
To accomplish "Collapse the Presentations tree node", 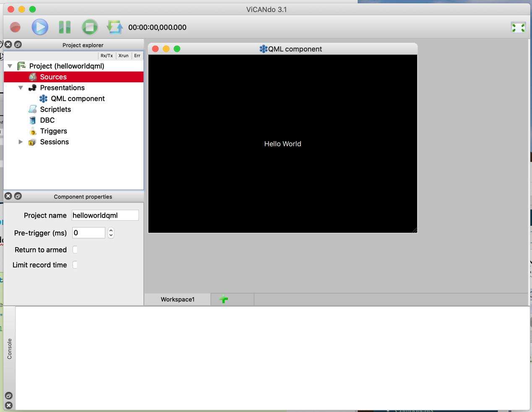I will tap(21, 88).
